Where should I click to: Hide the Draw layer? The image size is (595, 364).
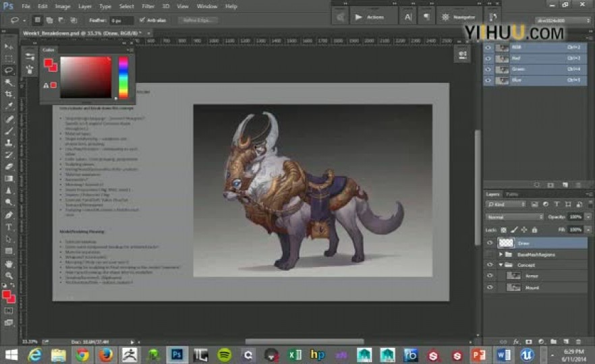click(490, 243)
